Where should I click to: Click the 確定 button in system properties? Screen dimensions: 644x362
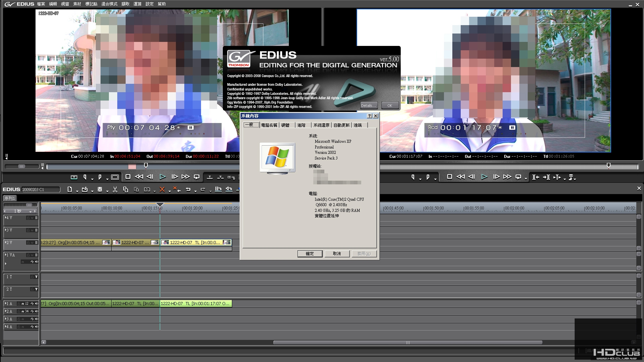[310, 254]
